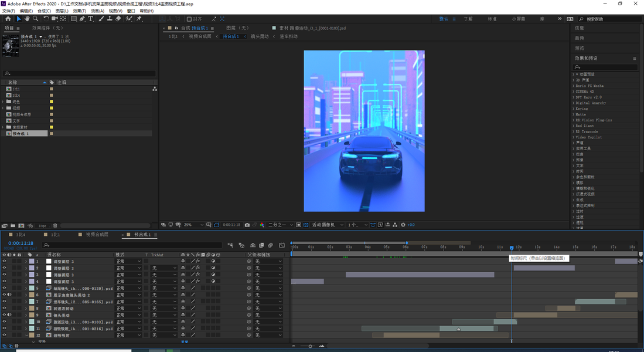This screenshot has height=352, width=644.
Task: Switch to the 视频合成层 timeline tab
Action: point(97,235)
